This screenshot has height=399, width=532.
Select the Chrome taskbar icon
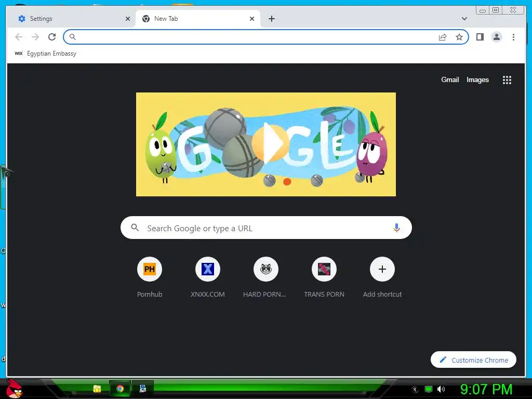tap(120, 389)
